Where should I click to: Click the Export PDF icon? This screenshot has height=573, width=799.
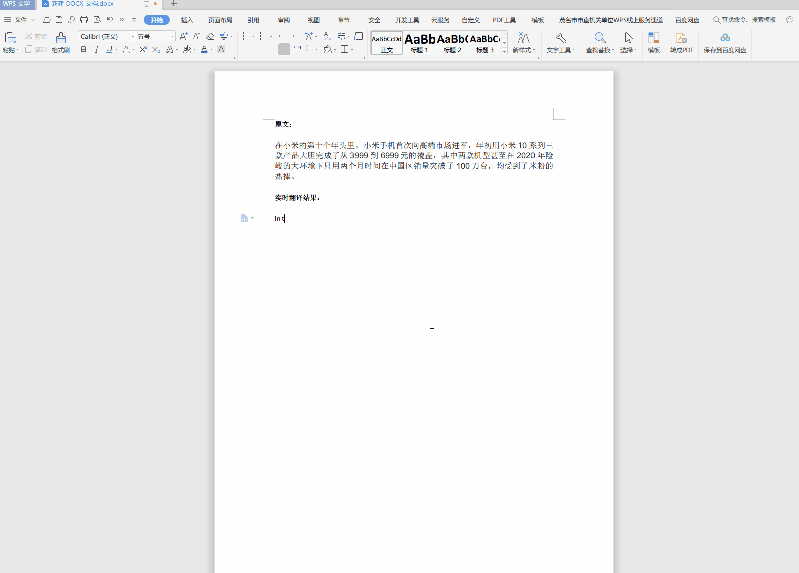[681, 38]
